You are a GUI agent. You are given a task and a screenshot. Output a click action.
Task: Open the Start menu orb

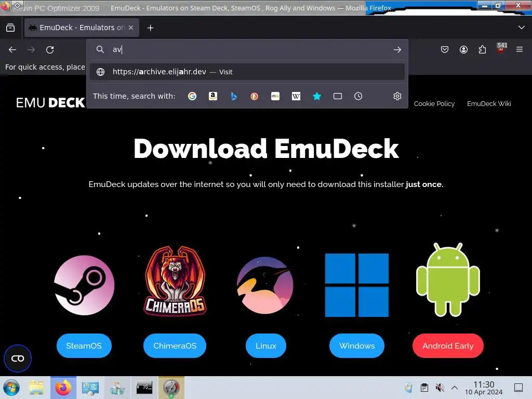click(11, 388)
